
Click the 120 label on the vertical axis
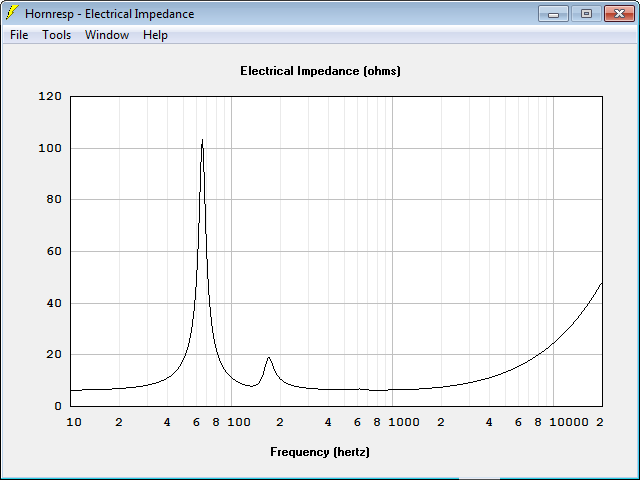click(50, 96)
